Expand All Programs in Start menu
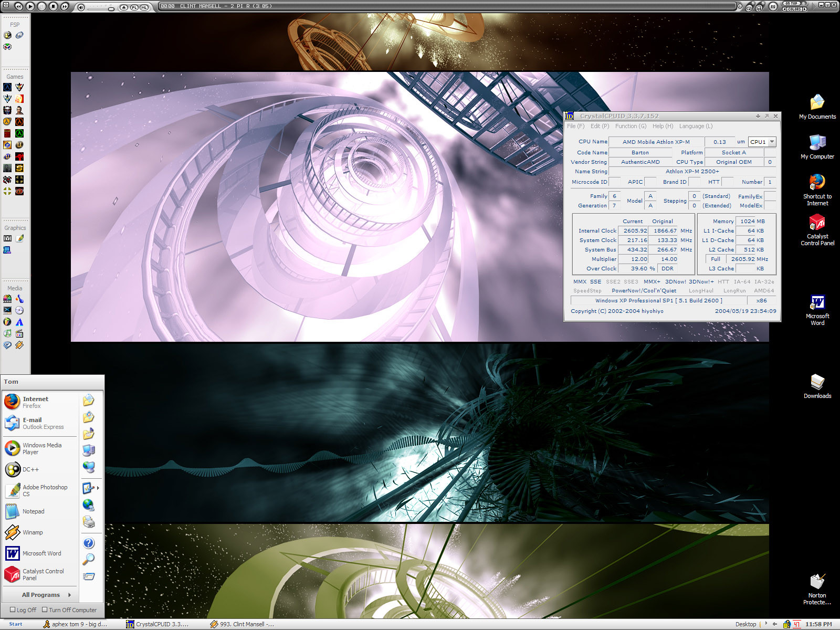Screen dimensions: 840x630 [x=46, y=595]
